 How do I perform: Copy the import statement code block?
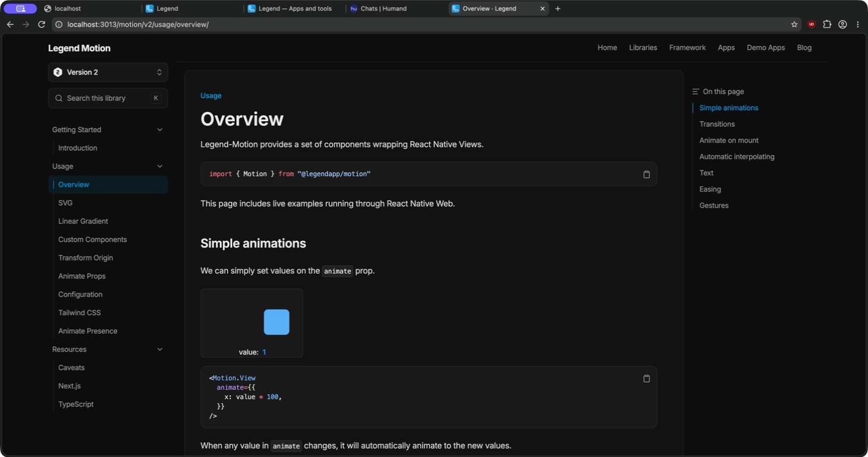(646, 174)
